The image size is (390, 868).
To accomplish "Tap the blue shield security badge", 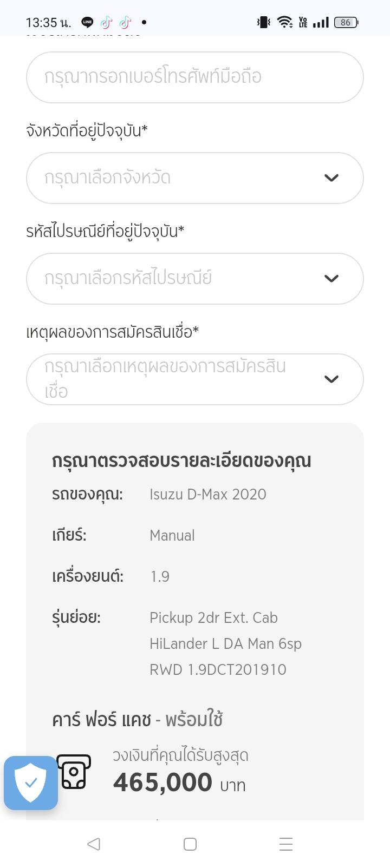I will (31, 782).
